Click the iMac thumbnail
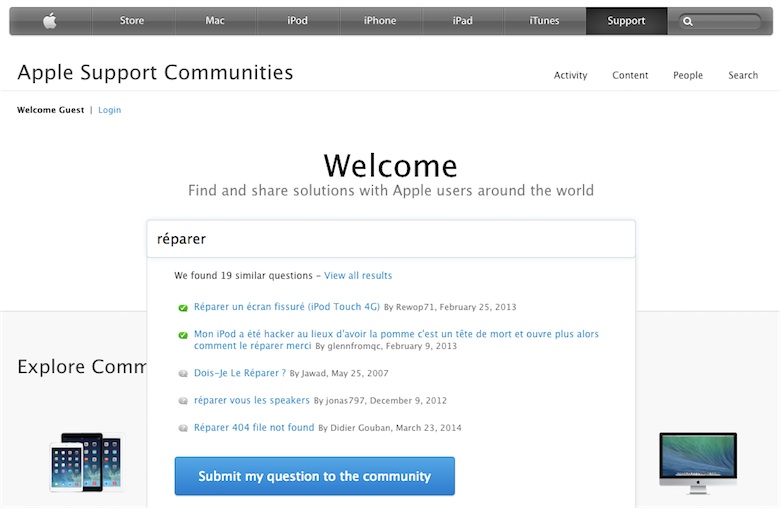The image size is (780, 508). pos(698,463)
